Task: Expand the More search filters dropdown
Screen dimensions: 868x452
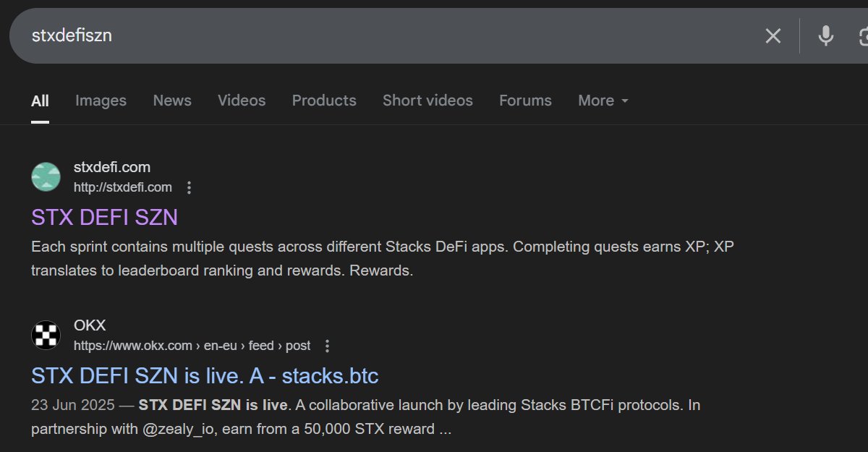Action: click(x=603, y=101)
